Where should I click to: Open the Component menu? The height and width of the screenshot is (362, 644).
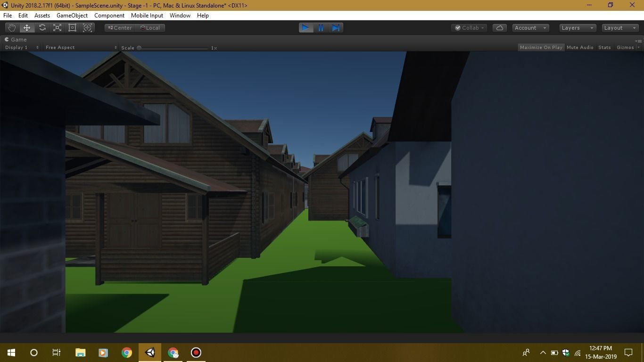tap(109, 16)
